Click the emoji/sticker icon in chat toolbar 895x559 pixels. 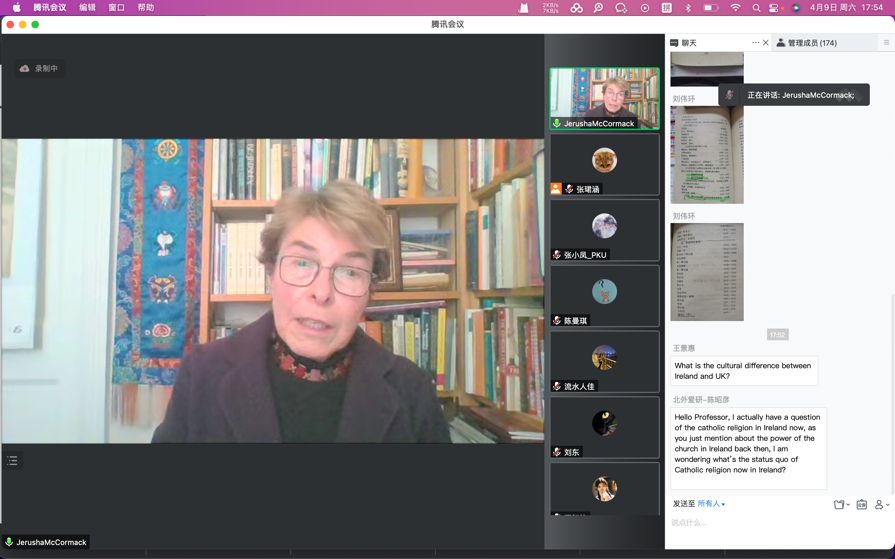(x=861, y=505)
